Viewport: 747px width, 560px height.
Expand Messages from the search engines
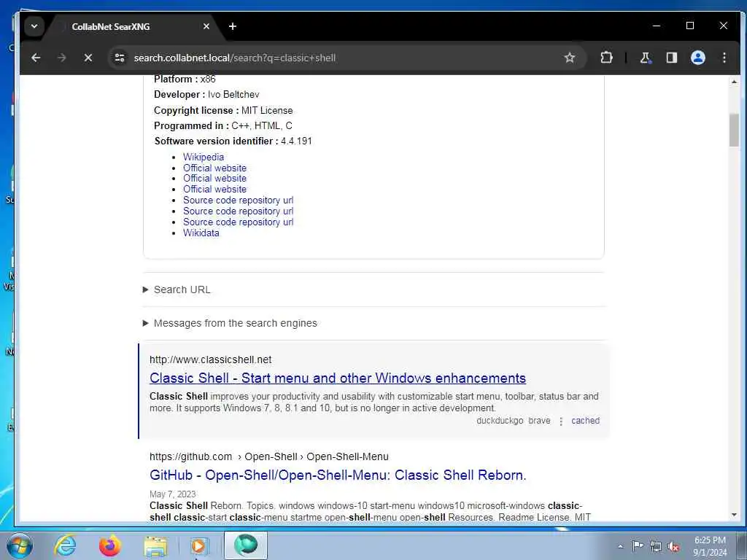pos(230,323)
